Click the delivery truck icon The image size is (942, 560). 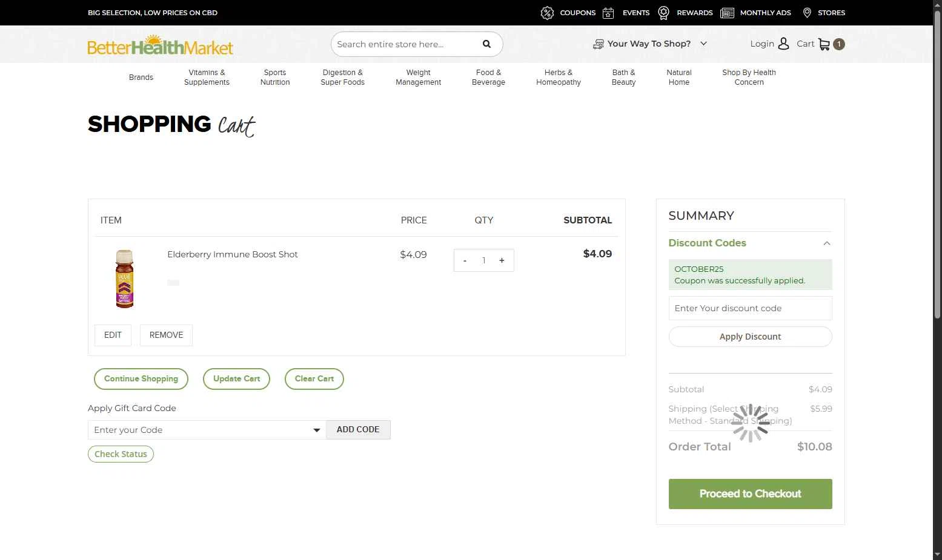[x=598, y=44]
